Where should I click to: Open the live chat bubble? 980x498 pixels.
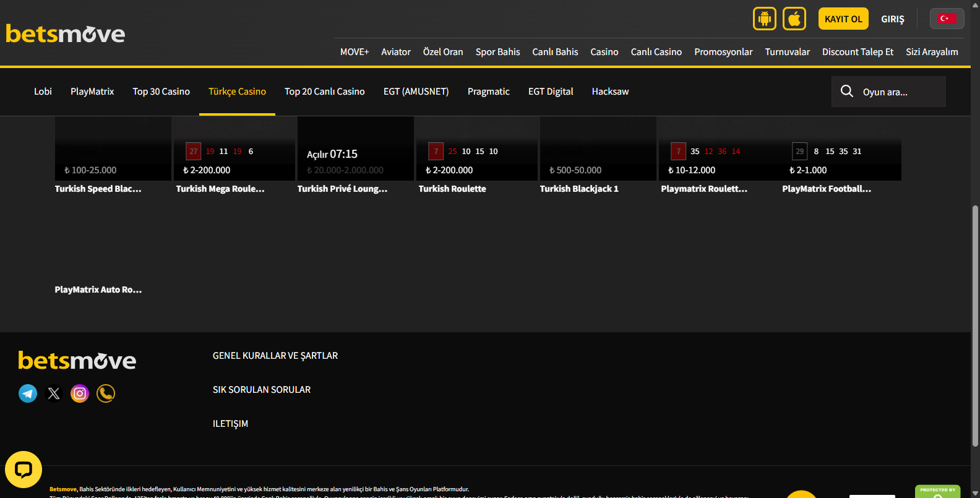tap(24, 470)
